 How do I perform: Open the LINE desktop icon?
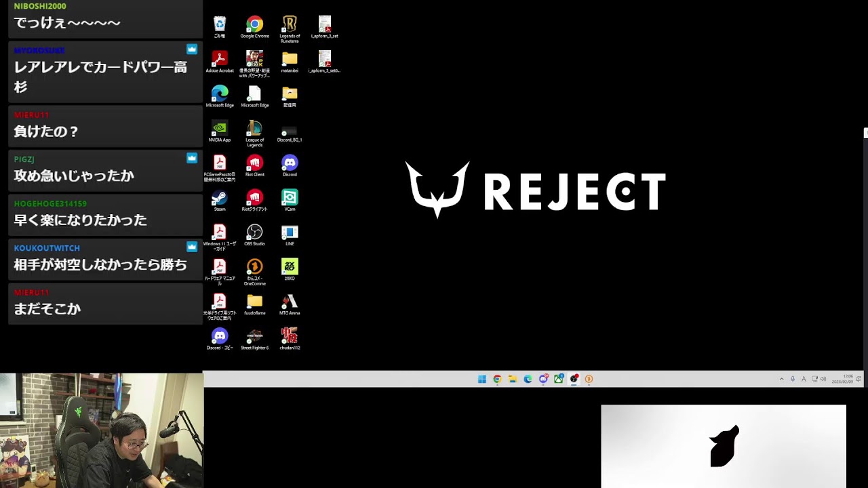tap(290, 235)
